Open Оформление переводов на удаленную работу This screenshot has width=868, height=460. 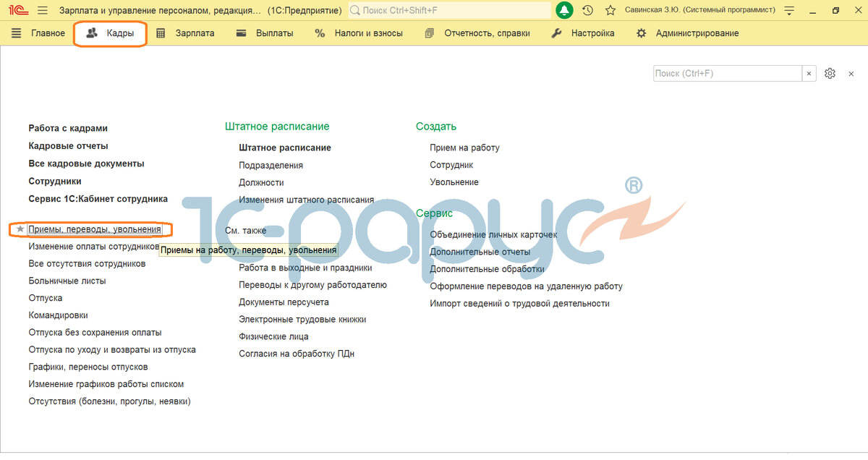pos(526,286)
